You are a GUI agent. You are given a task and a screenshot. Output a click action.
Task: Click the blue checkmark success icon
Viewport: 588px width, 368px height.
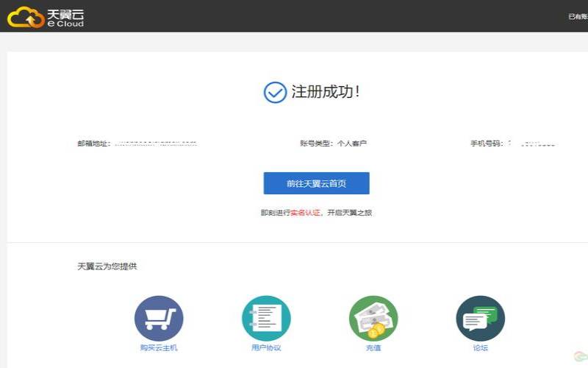point(275,93)
